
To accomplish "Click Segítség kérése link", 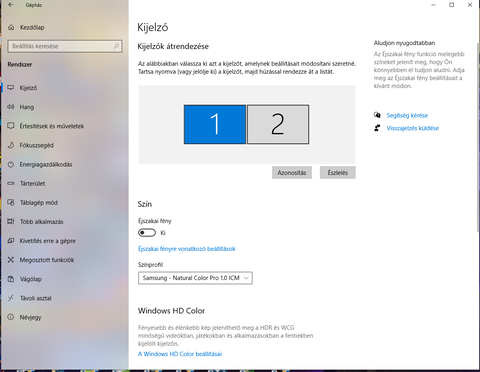I will pyautogui.click(x=407, y=115).
